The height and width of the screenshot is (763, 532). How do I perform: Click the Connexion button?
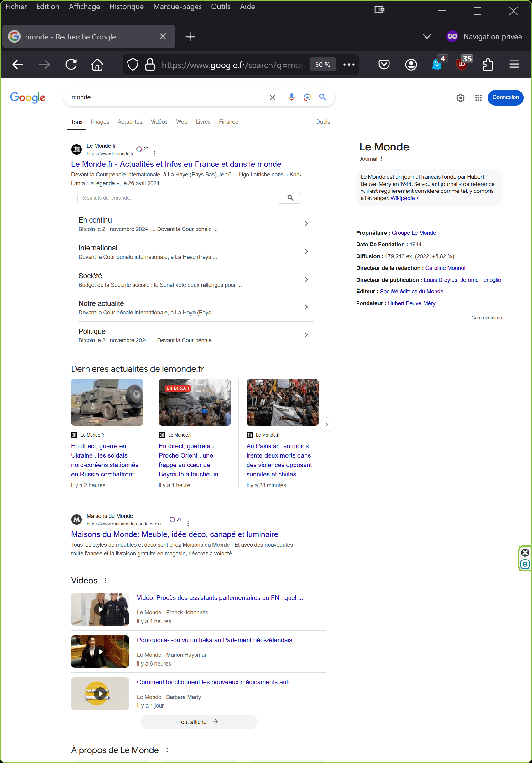click(505, 97)
